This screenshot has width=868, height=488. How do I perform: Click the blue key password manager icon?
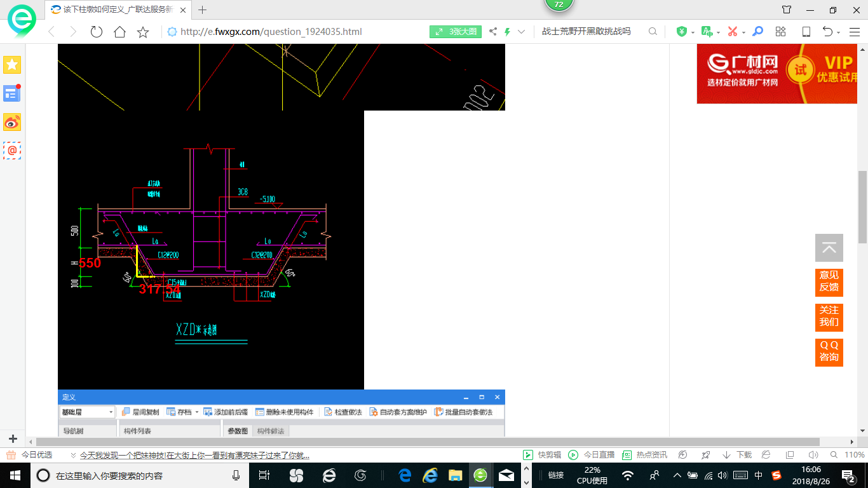tap(757, 31)
